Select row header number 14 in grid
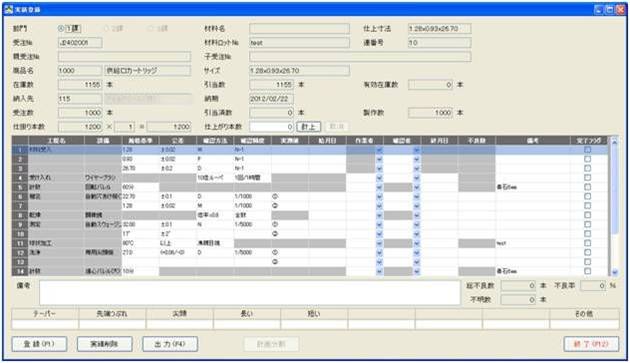 (x=20, y=271)
